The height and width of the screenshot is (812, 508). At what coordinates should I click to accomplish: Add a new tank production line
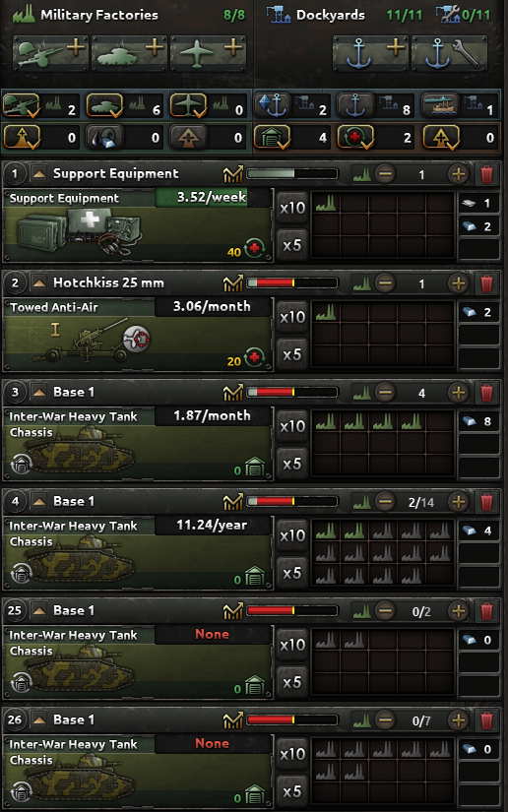pos(129,52)
